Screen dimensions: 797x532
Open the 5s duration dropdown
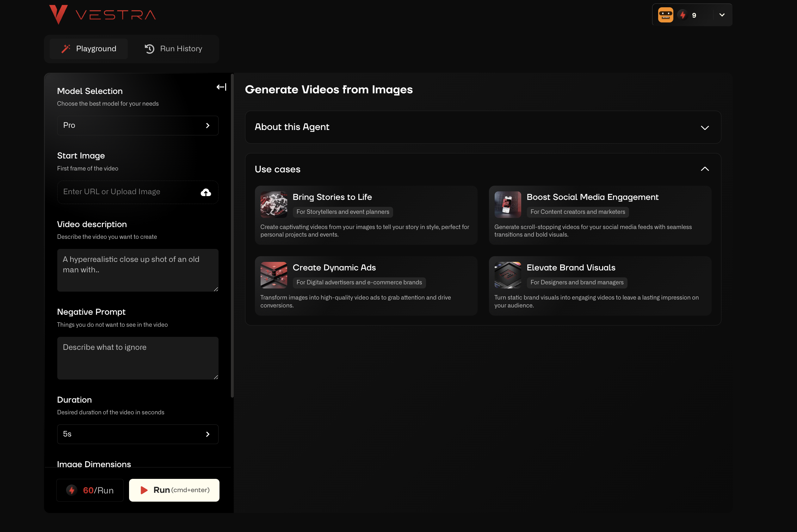click(x=137, y=434)
